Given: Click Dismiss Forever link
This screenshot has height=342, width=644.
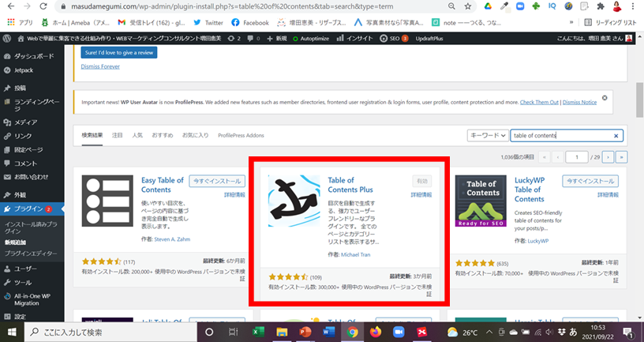Looking at the screenshot, I should click(100, 66).
